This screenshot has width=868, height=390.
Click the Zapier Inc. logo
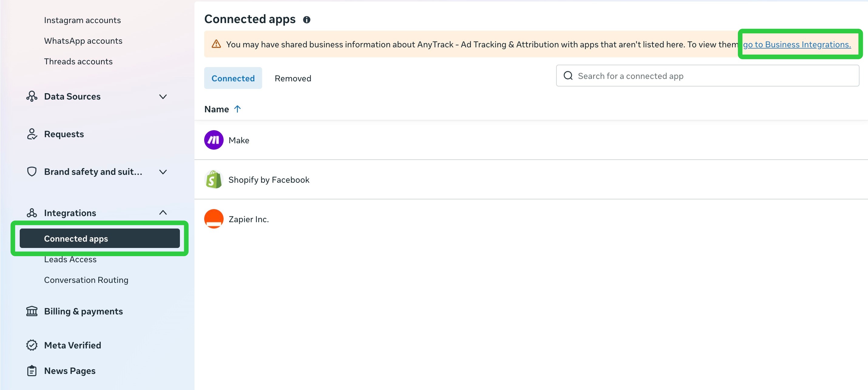coord(214,219)
